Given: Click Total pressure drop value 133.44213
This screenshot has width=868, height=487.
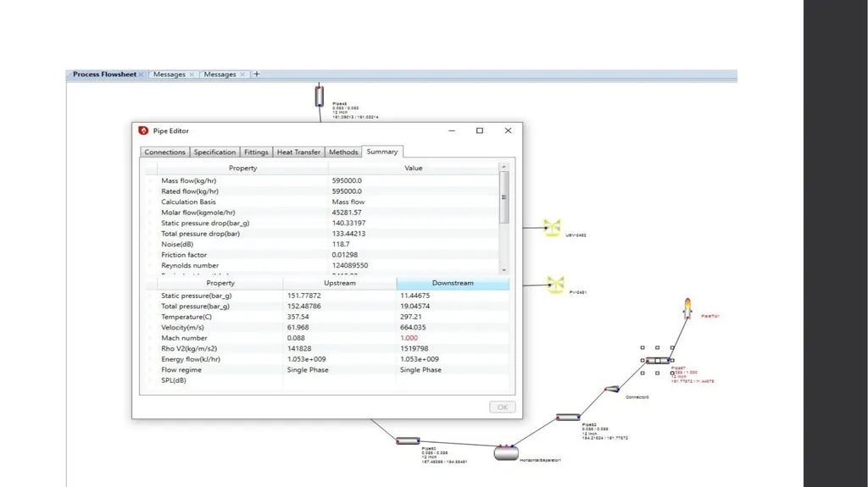Looking at the screenshot, I should tap(348, 234).
